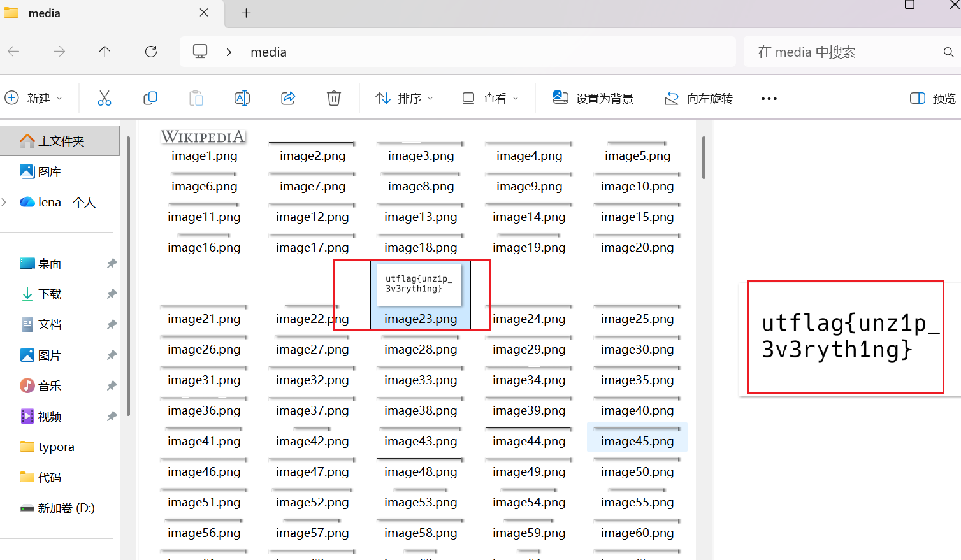The height and width of the screenshot is (560, 961).
Task: Navigate up to the parent folder
Action: [x=105, y=52]
